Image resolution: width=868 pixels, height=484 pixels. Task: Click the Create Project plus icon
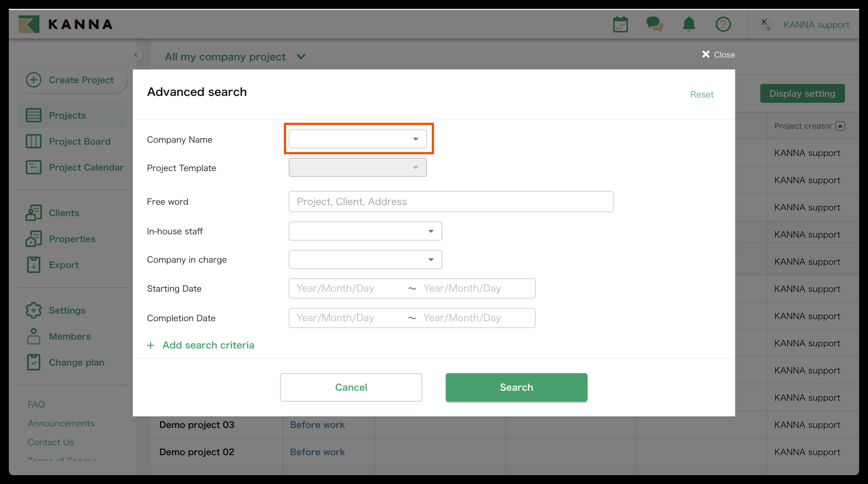(34, 80)
